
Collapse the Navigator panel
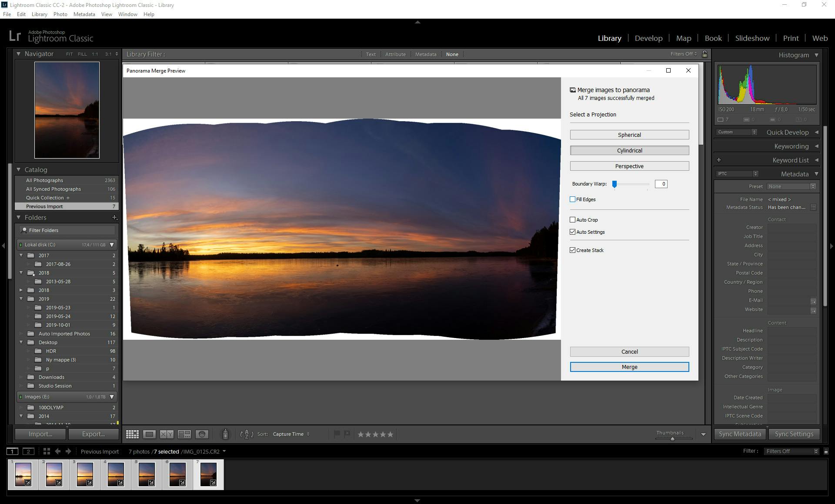[x=19, y=54]
